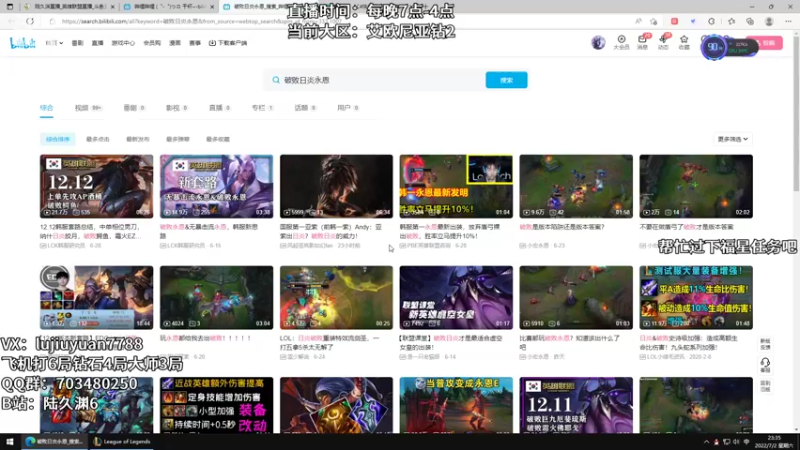Sort results by 最多弹幕

pos(178,139)
